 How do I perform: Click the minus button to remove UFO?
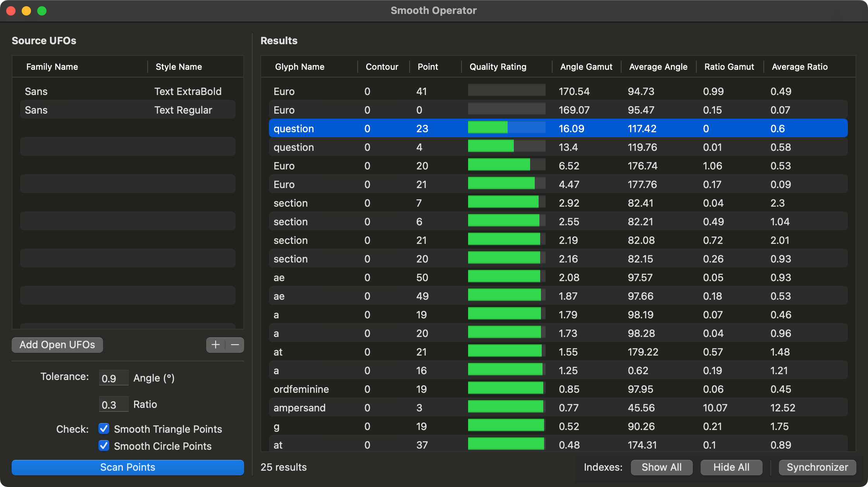(x=235, y=345)
